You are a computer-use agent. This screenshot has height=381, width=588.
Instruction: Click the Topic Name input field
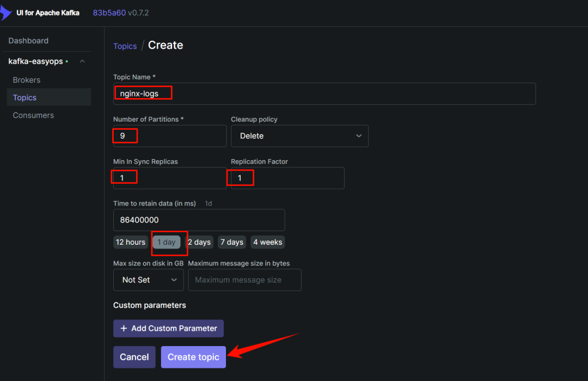point(324,93)
